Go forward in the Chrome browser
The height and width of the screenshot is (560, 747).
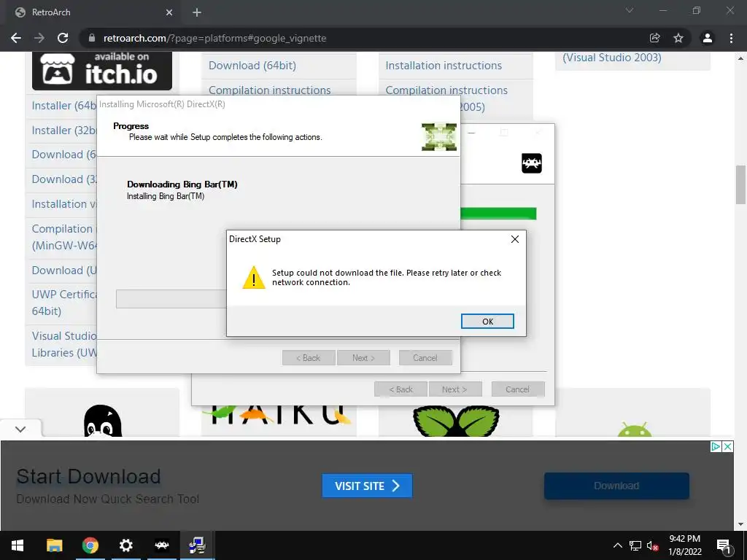point(39,38)
